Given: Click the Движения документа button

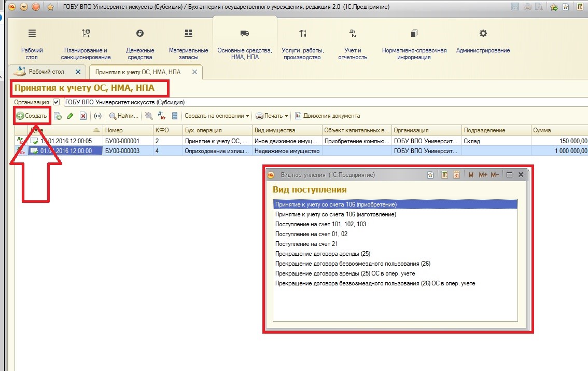Looking at the screenshot, I should point(327,116).
